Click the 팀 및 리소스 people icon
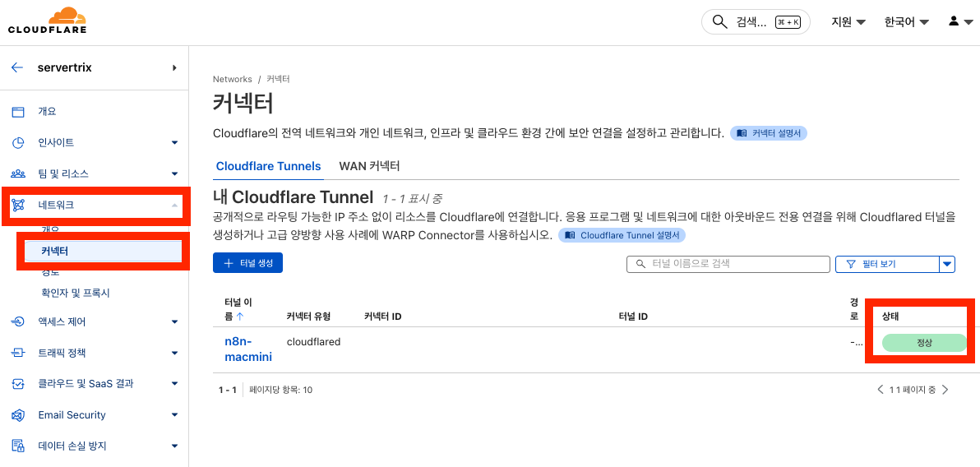The image size is (980, 467). coord(18,173)
